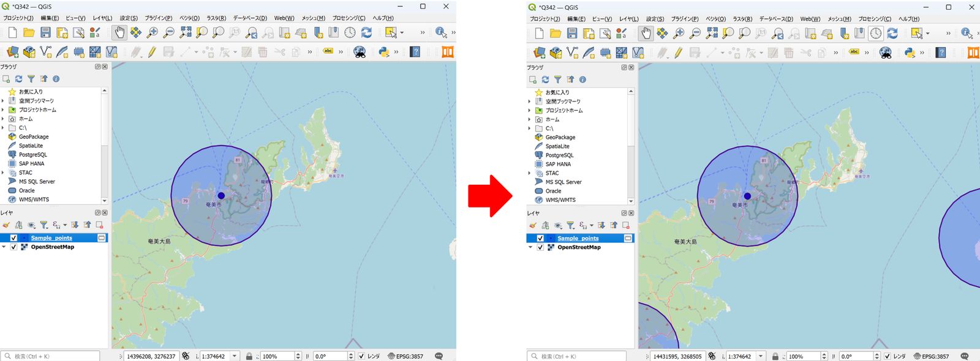
Task: Open temporal controller clock in right window
Action: click(x=876, y=33)
